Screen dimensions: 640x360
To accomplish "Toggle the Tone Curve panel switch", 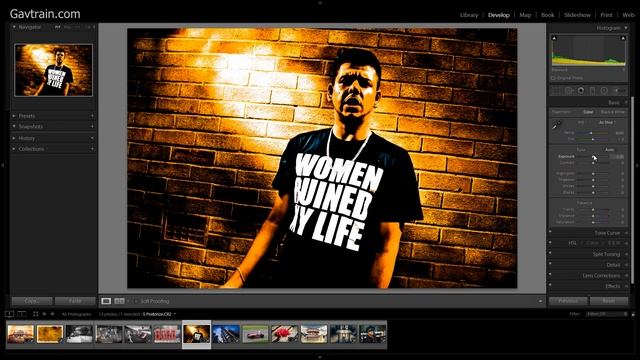I will click(x=550, y=231).
